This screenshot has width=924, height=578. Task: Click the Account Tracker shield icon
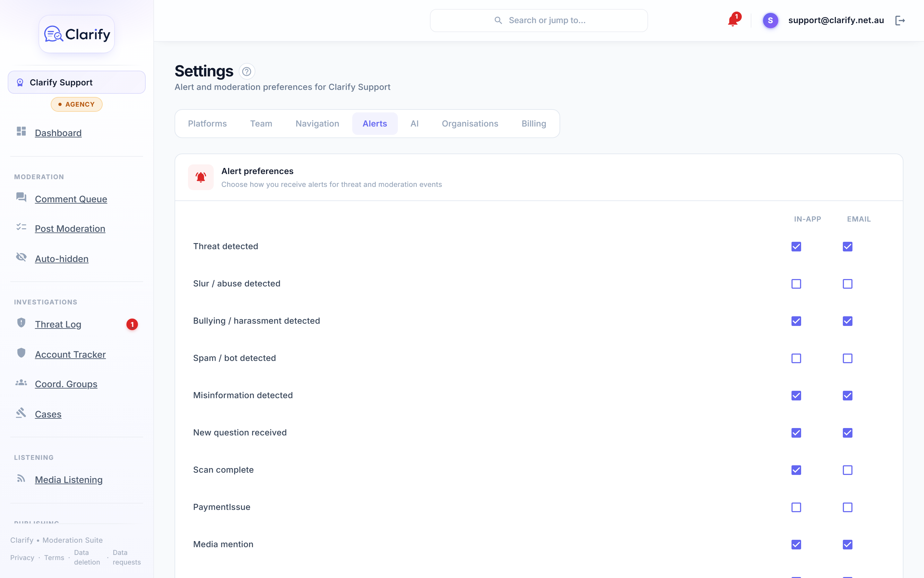pyautogui.click(x=21, y=353)
